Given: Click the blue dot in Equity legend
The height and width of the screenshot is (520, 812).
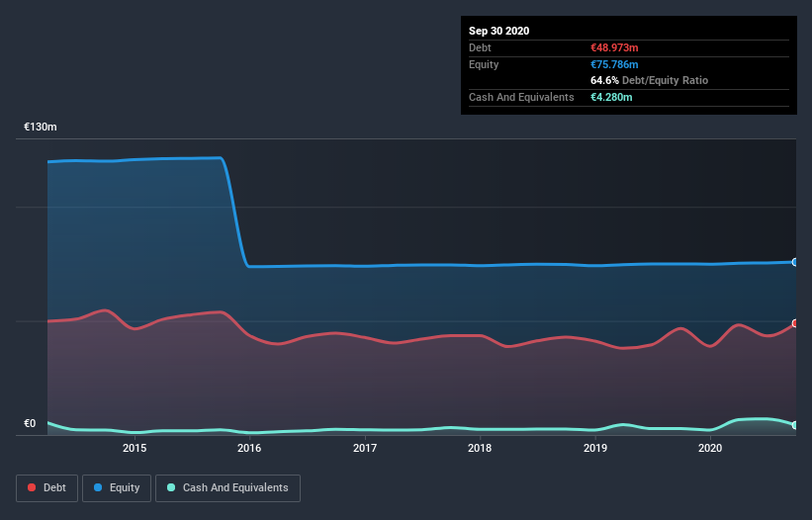Looking at the screenshot, I should point(98,487).
